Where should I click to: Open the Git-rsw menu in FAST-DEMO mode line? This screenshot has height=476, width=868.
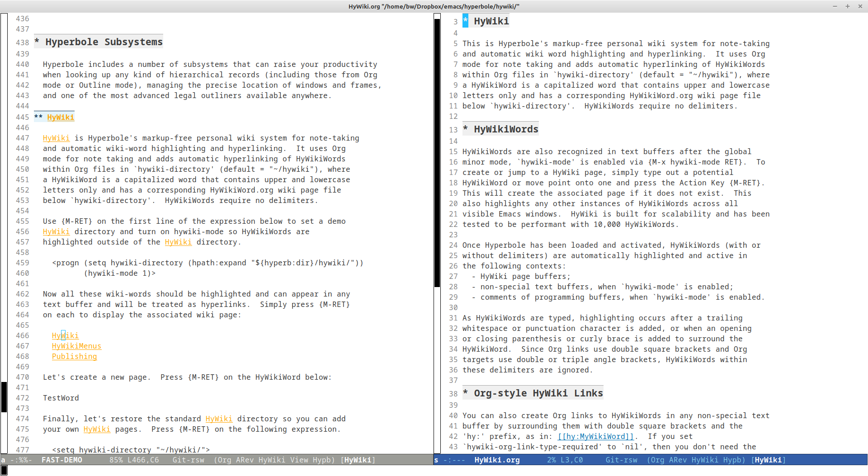pyautogui.click(x=188, y=460)
